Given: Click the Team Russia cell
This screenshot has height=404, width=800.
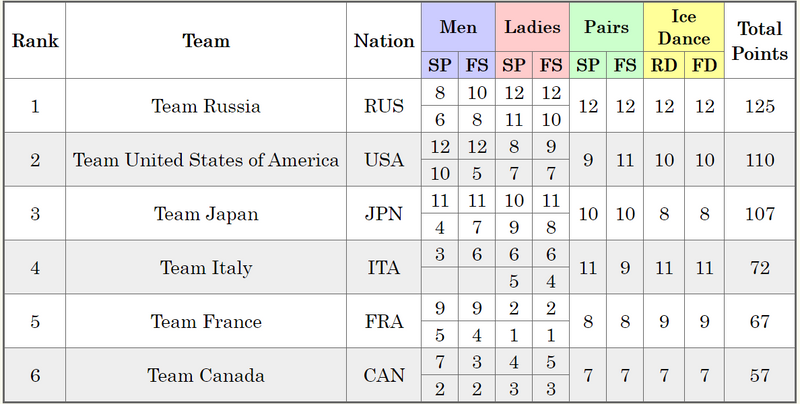Looking at the screenshot, I should click(x=206, y=106).
